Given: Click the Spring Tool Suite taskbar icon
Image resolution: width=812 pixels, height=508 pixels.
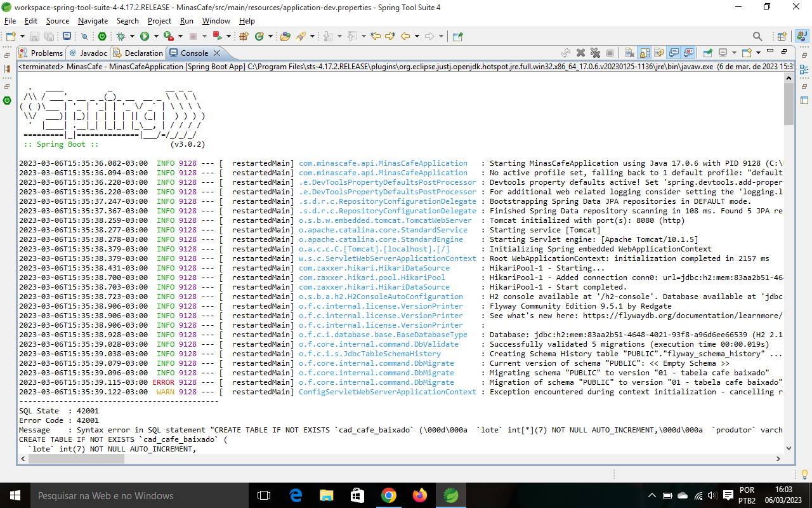Looking at the screenshot, I should (x=451, y=495).
